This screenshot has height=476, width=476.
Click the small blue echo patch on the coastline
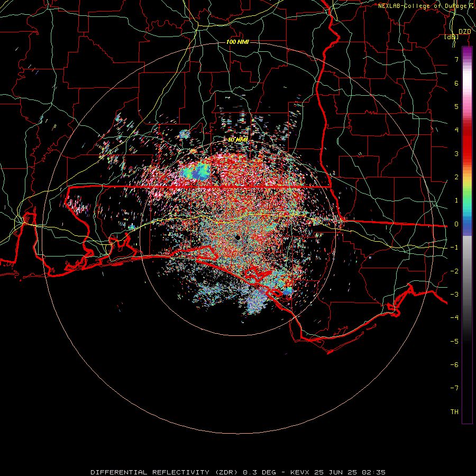point(288,291)
